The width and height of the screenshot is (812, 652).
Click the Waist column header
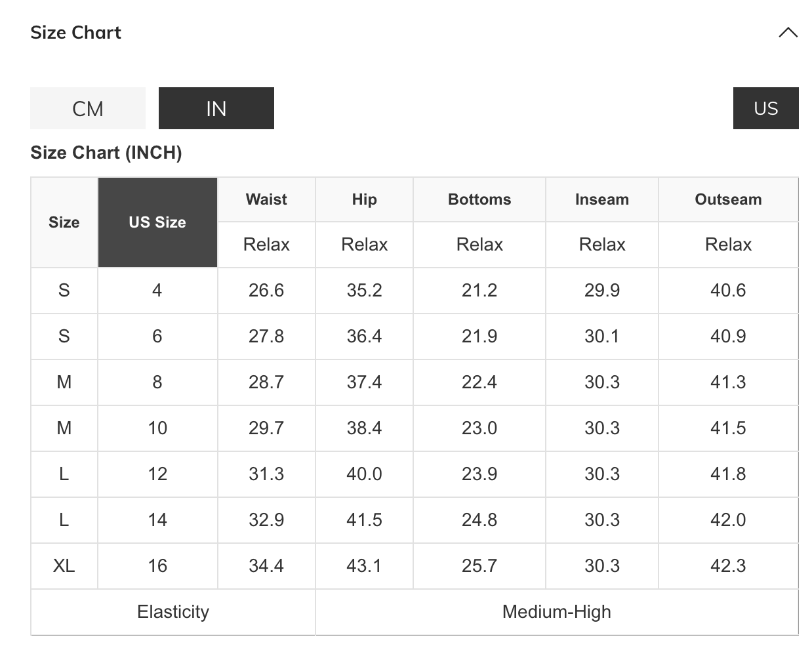tap(266, 199)
